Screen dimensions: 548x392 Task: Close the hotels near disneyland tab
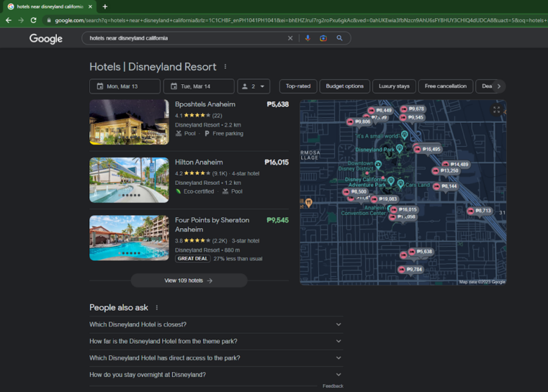point(90,6)
